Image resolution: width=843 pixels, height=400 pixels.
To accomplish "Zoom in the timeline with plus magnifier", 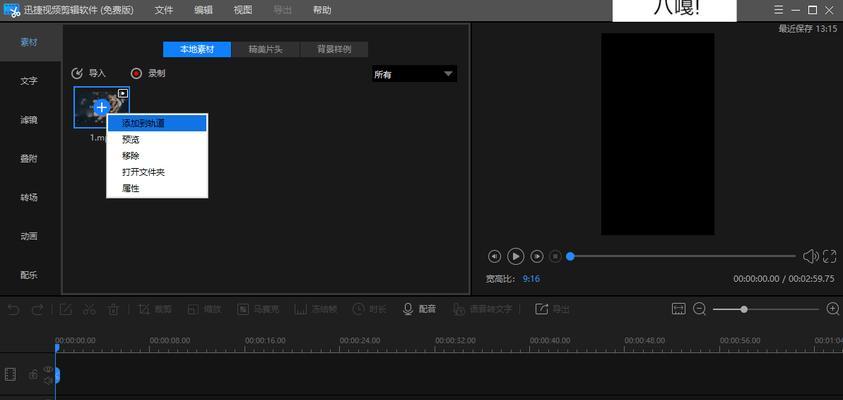I will coord(833,309).
